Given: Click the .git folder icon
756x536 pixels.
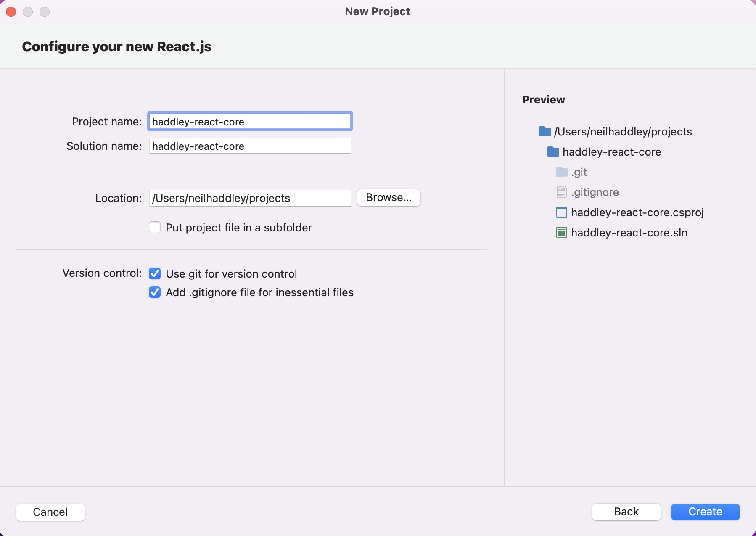Looking at the screenshot, I should click(561, 172).
